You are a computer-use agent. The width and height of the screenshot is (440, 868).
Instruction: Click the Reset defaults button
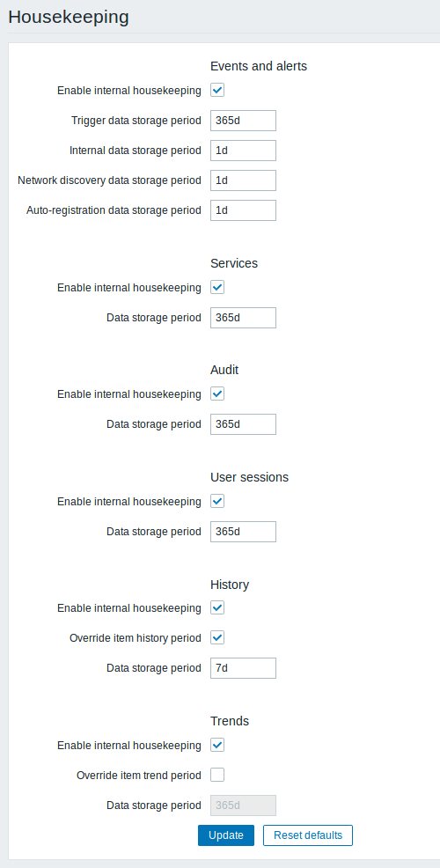coord(308,835)
